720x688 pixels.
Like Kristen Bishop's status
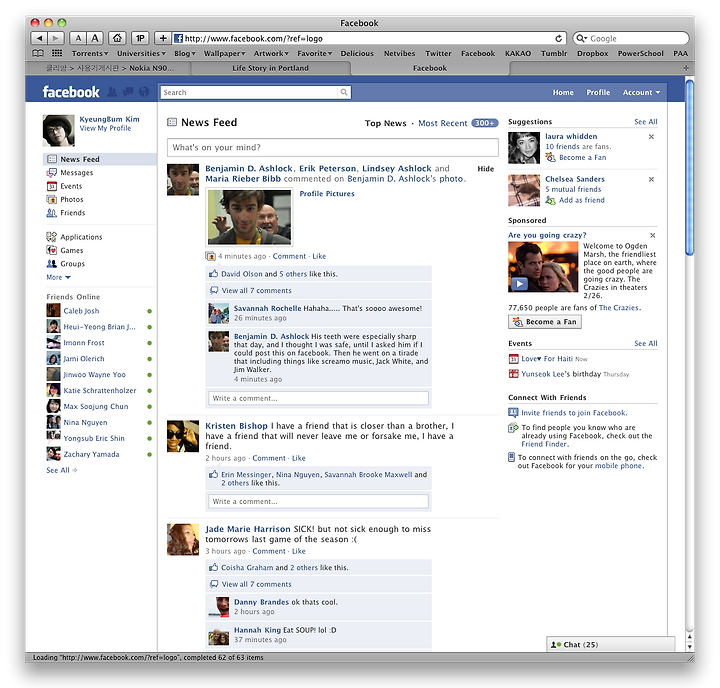[298, 458]
